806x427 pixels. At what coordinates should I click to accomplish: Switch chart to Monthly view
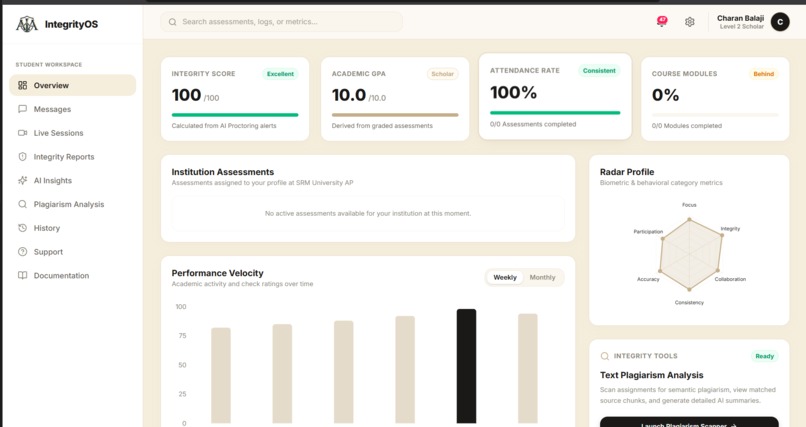click(x=542, y=277)
